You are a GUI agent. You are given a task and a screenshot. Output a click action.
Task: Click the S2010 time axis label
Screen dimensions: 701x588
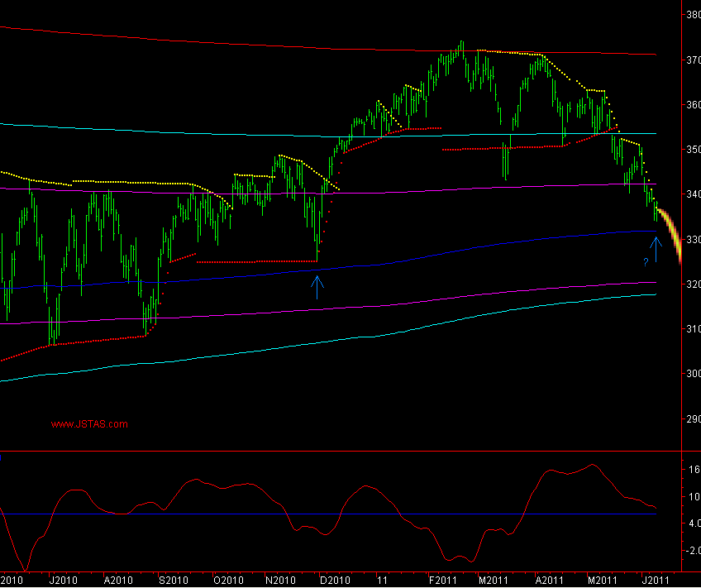point(173,580)
